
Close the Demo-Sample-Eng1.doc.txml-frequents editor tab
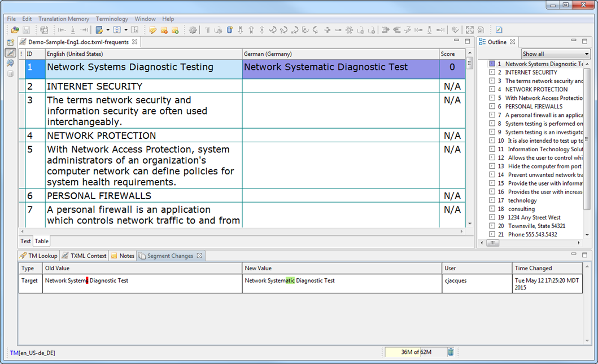134,42
